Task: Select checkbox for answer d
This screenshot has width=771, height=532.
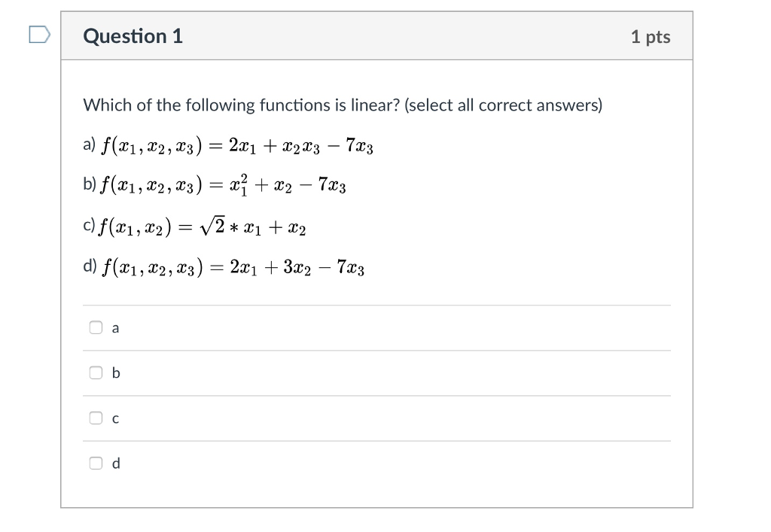Action: click(96, 464)
